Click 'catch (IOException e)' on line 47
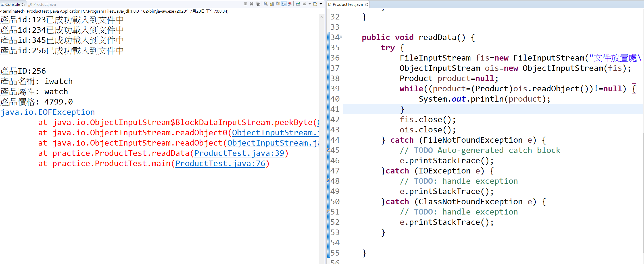The width and height of the screenshot is (644, 264). pos(435,171)
